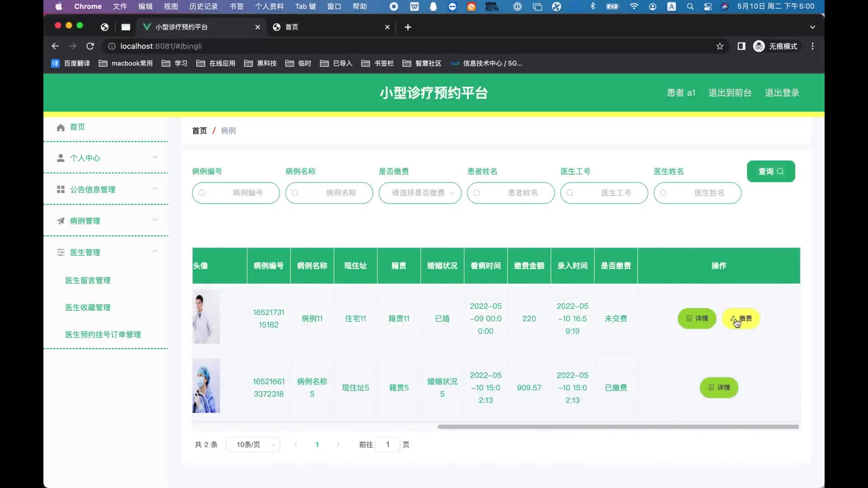
Task: Click the 个人中心 user icon
Action: click(61, 158)
